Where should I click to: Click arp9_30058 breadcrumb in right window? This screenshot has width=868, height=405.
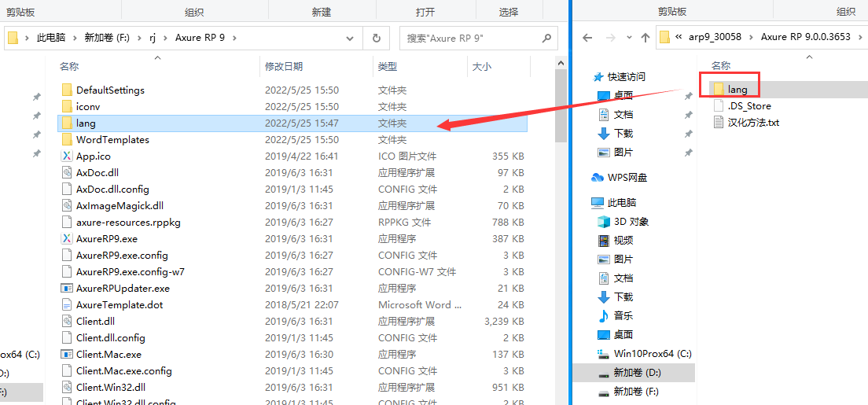tap(715, 38)
